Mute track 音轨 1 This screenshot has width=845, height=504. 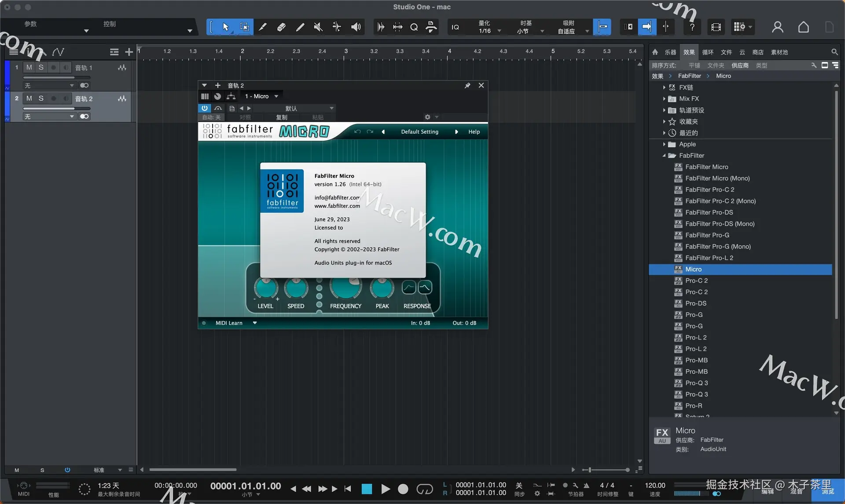pos(29,67)
